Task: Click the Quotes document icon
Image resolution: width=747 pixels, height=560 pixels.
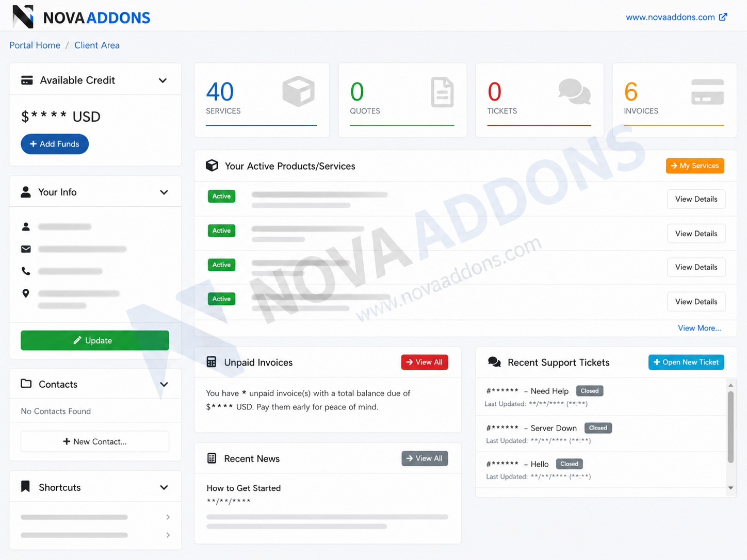Action: pyautogui.click(x=442, y=92)
